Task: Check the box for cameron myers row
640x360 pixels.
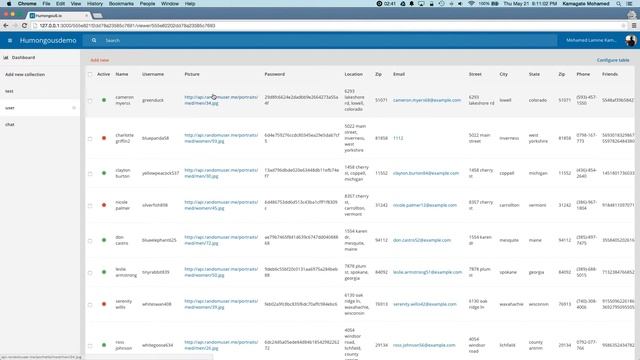Action: tap(90, 100)
